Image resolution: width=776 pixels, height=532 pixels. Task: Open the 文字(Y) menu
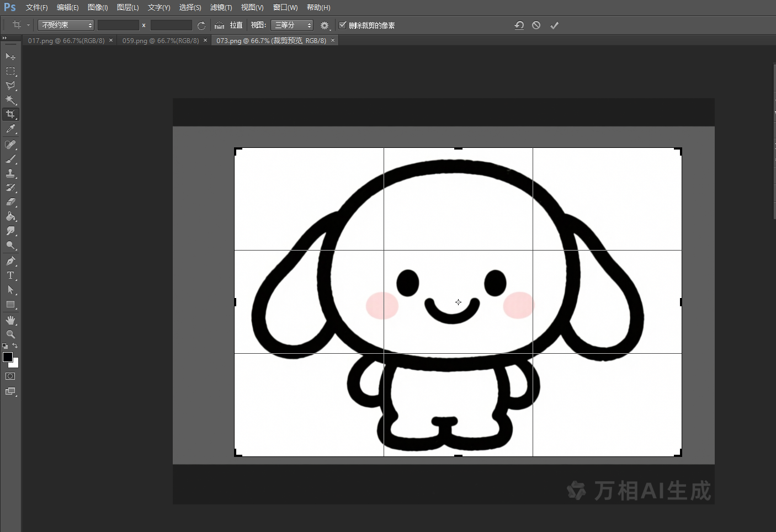tap(159, 7)
